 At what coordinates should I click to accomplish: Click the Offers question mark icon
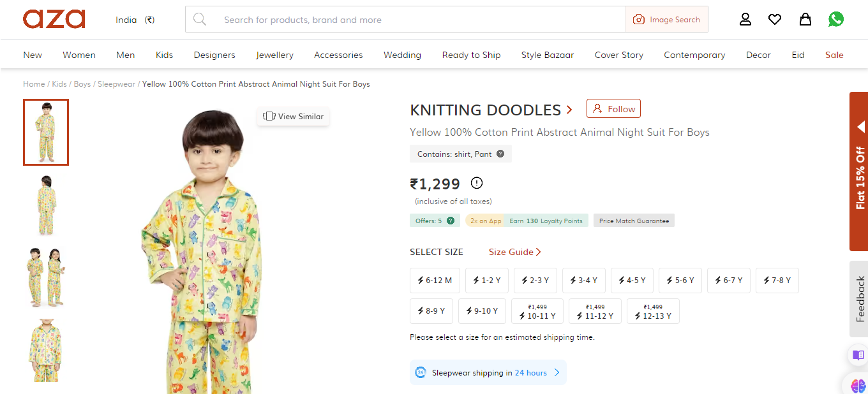pyautogui.click(x=451, y=221)
